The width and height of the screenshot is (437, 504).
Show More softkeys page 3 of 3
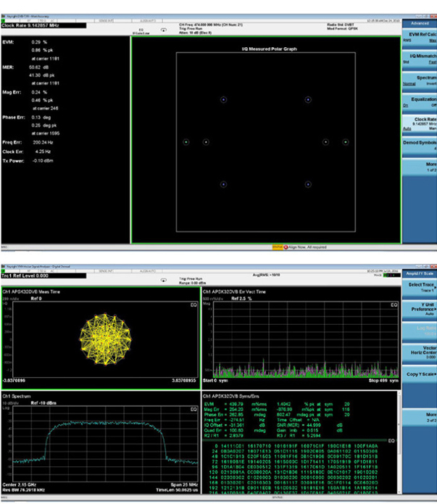point(419,417)
